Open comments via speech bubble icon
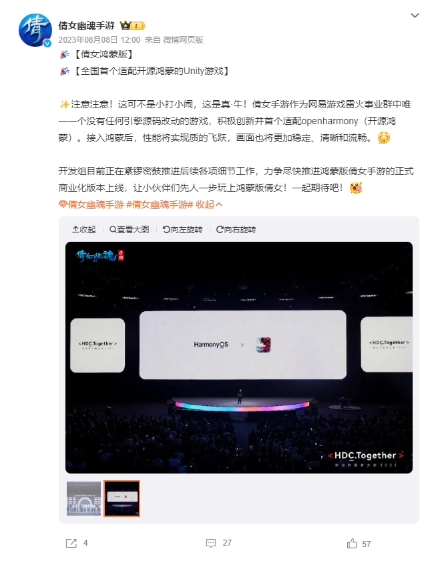Viewport: 432px width, 562px height. click(x=211, y=543)
